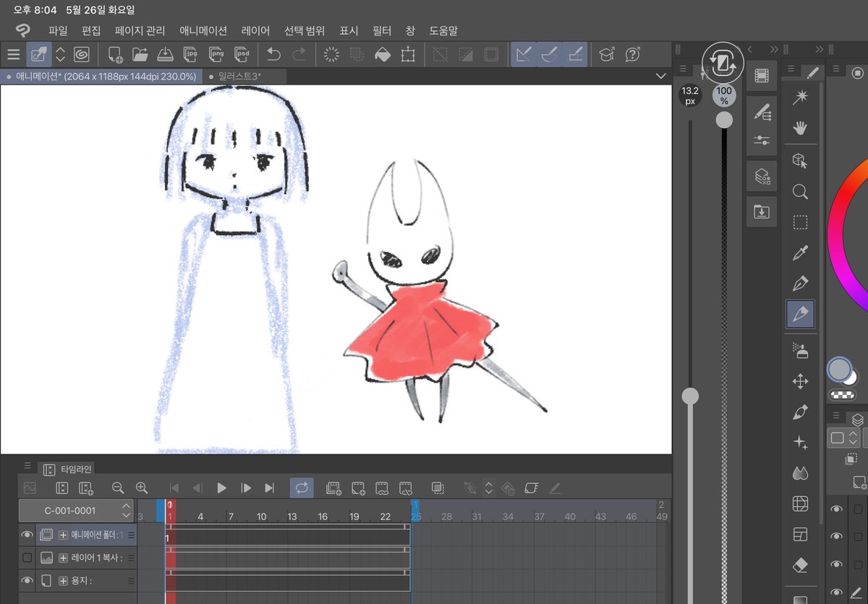Create a new canvas file
The width and height of the screenshot is (868, 604).
coord(114,54)
